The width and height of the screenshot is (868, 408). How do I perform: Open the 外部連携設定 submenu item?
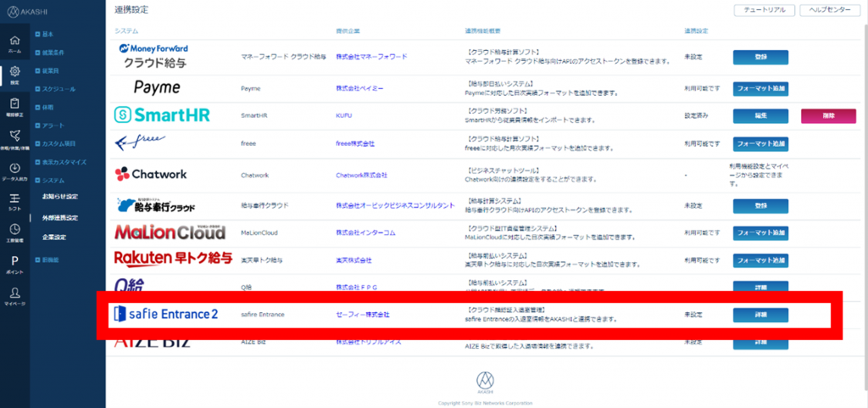[x=60, y=217]
